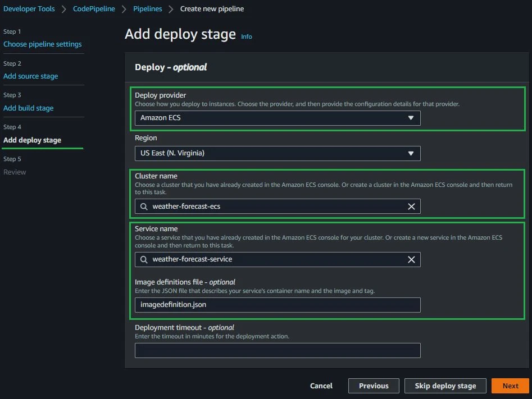Screen dimensions: 532x399
Task: Open the Deploy provider dropdown arrow
Action: click(x=411, y=118)
